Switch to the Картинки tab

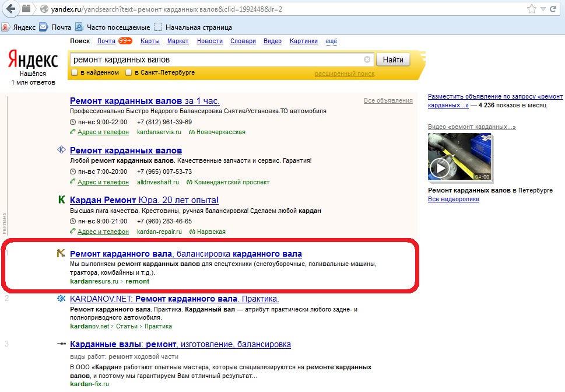pyautogui.click(x=304, y=41)
